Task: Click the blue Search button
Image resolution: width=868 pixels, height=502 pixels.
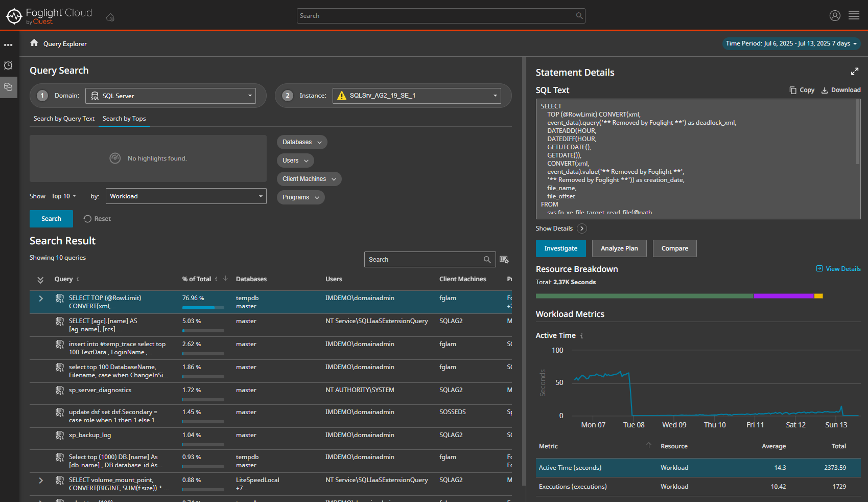Action: (x=51, y=219)
